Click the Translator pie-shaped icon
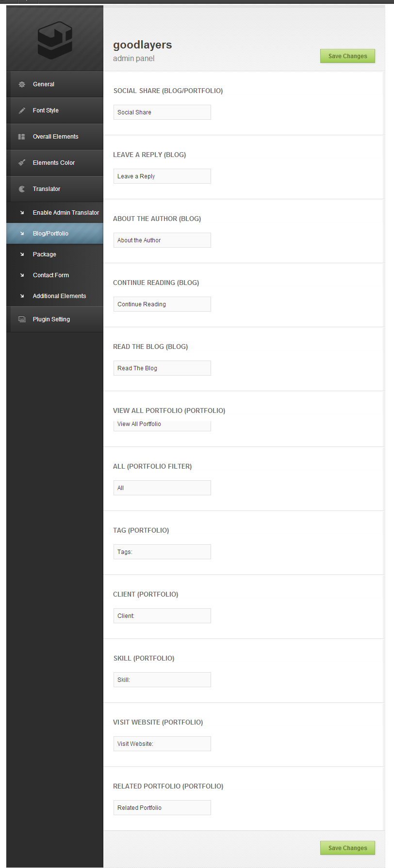Image resolution: width=394 pixels, height=868 pixels. point(22,189)
